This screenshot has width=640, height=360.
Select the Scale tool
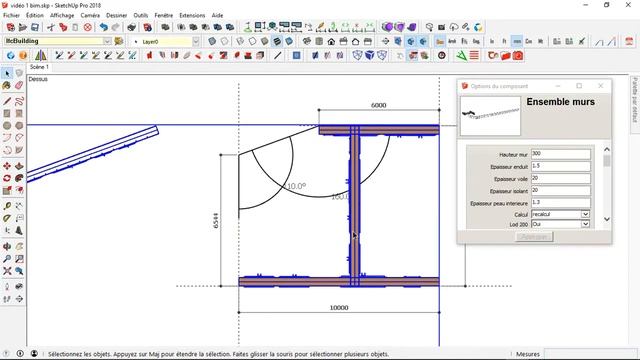[7, 191]
